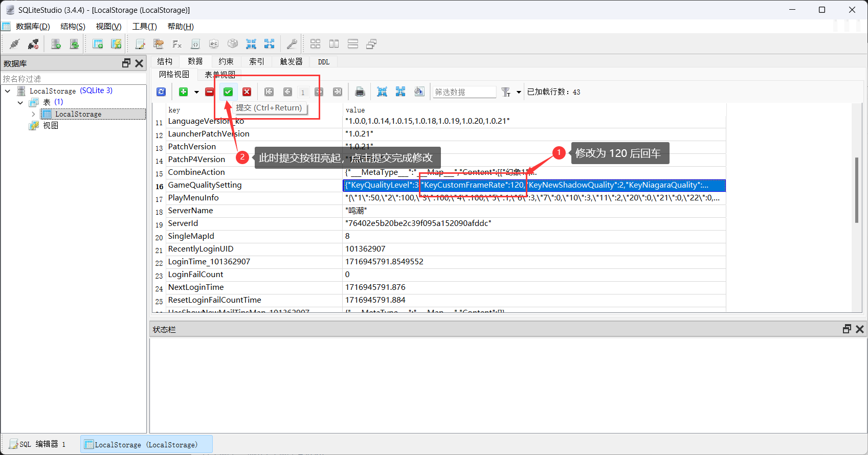
Task: Click the export data arrows-out icon
Action: tap(270, 44)
